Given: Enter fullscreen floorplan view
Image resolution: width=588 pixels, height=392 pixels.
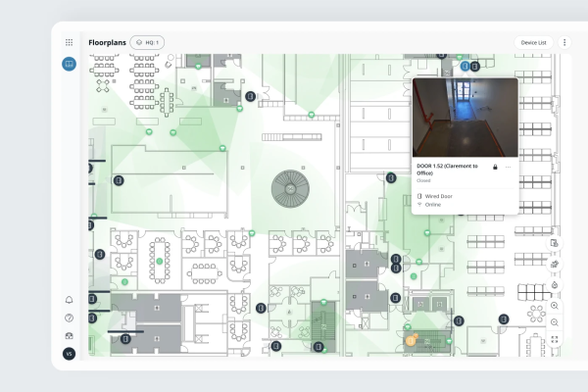Looking at the screenshot, I should point(555,340).
